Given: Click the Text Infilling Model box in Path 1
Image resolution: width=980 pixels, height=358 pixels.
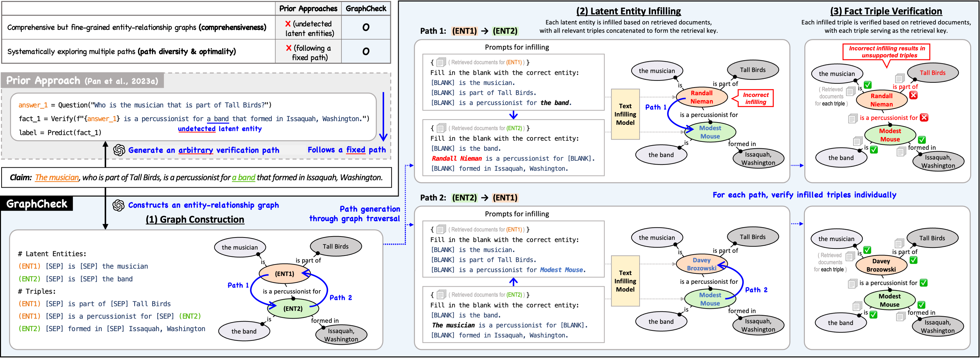Looking at the screenshot, I should 625,114.
